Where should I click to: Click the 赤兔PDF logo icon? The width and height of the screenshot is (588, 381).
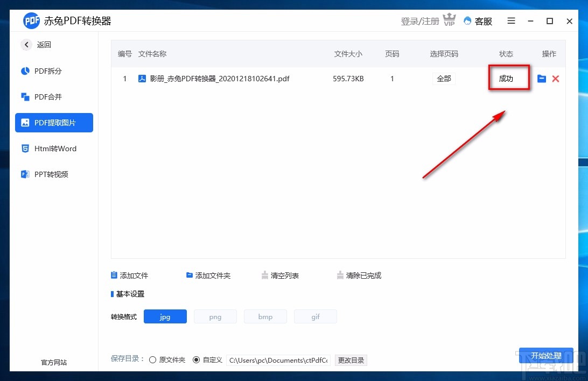(x=31, y=20)
